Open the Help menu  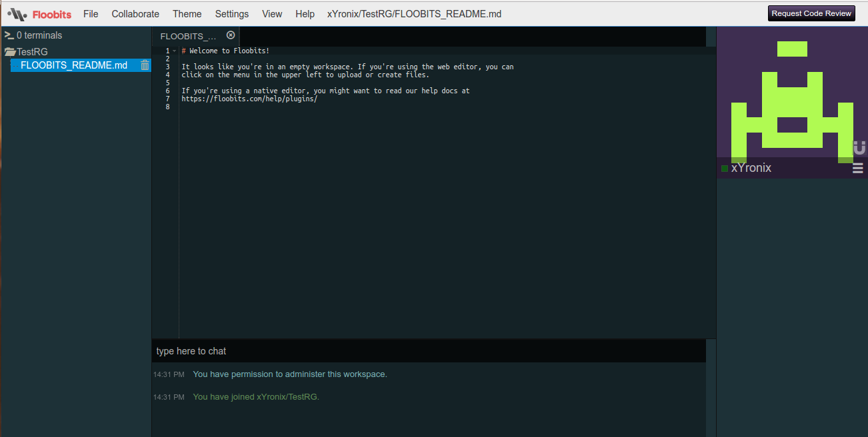pyautogui.click(x=305, y=14)
